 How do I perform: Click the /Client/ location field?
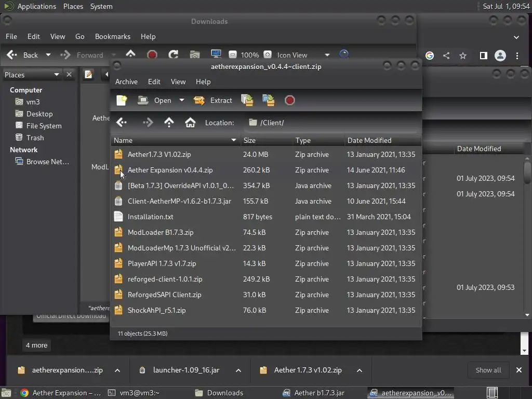(x=331, y=123)
